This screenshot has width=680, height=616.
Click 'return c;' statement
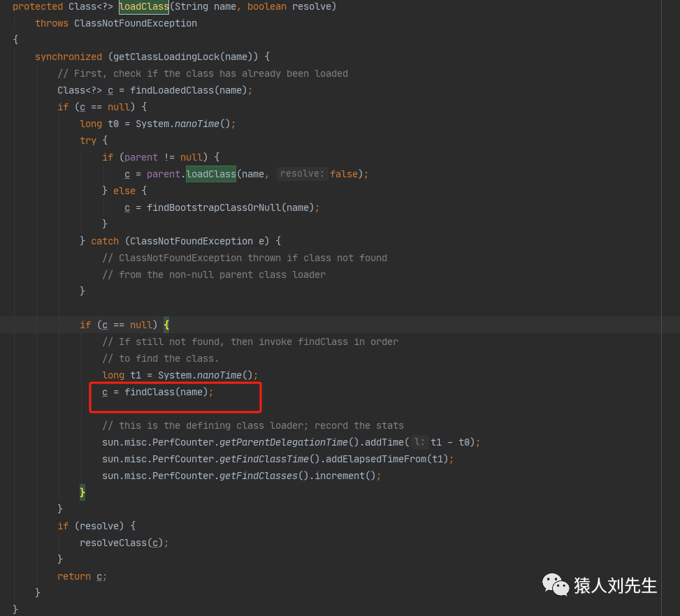(x=82, y=577)
